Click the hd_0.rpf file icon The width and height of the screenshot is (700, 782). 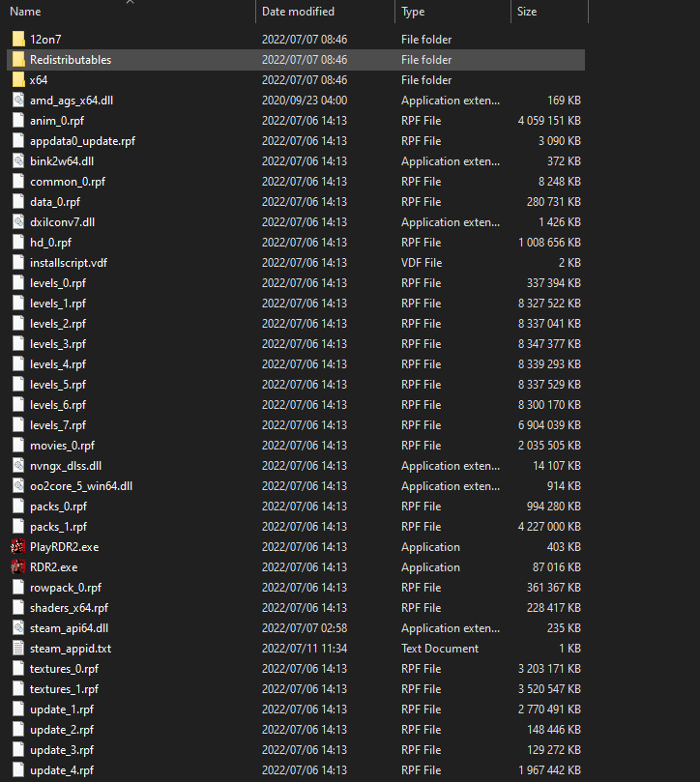(x=18, y=242)
